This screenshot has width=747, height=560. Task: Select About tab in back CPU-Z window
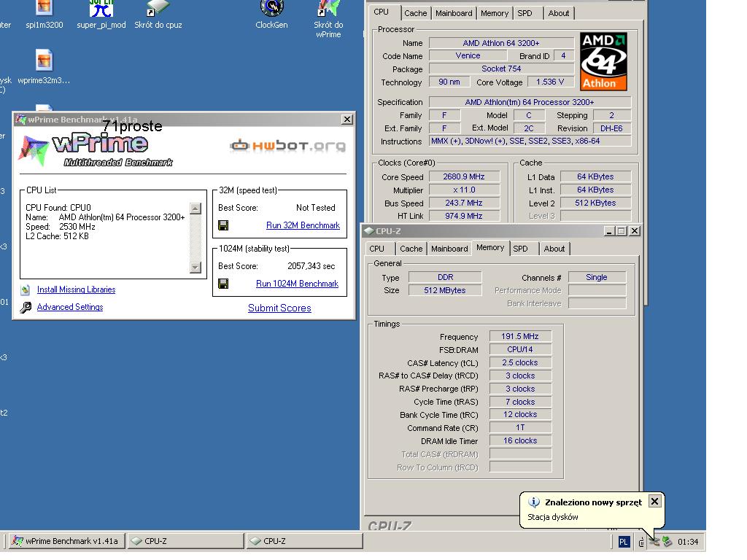pyautogui.click(x=558, y=13)
